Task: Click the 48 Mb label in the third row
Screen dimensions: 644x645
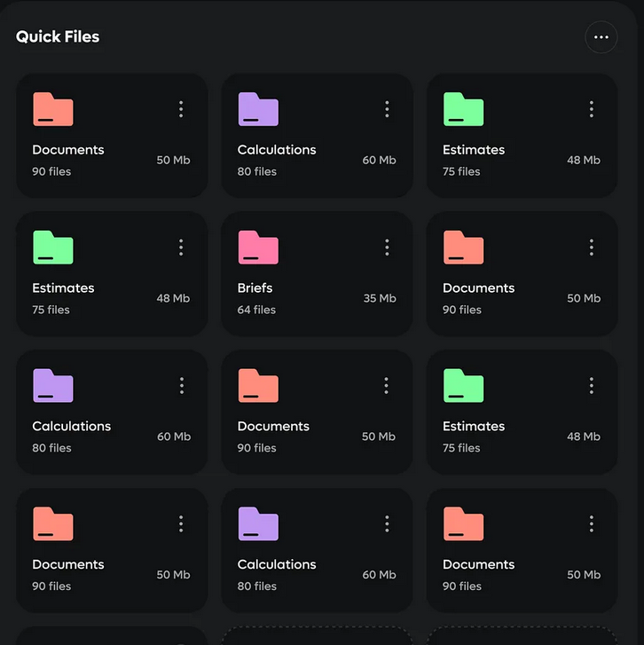Action: pos(584,437)
